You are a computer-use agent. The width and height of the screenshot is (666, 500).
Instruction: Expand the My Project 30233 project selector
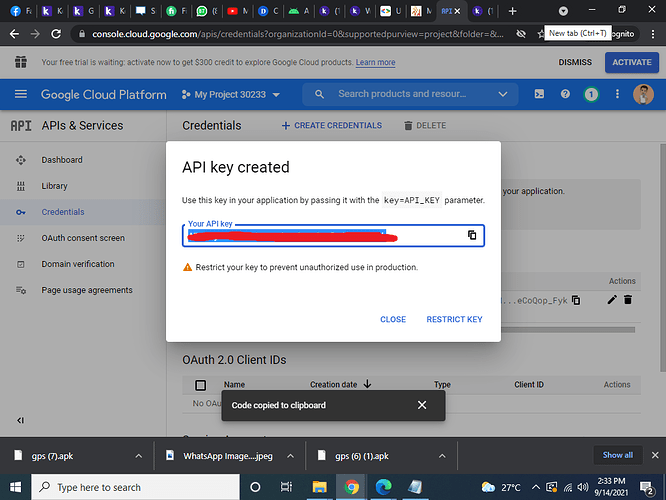point(231,95)
